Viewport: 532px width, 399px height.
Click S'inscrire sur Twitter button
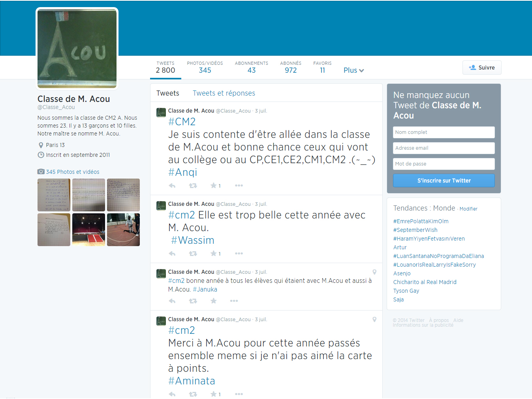[x=444, y=181]
